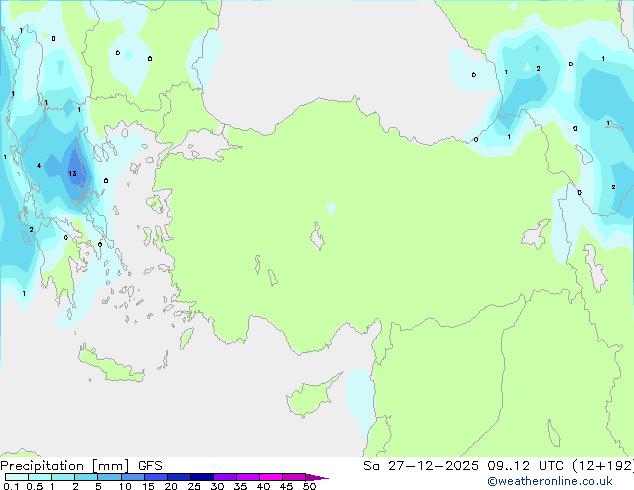Click the 35–40 mm legend color swatch
The height and width of the screenshot is (490, 634).
247,477
